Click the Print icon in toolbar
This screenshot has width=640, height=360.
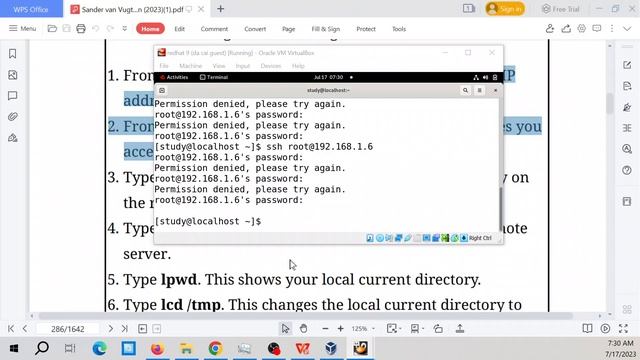81,29
